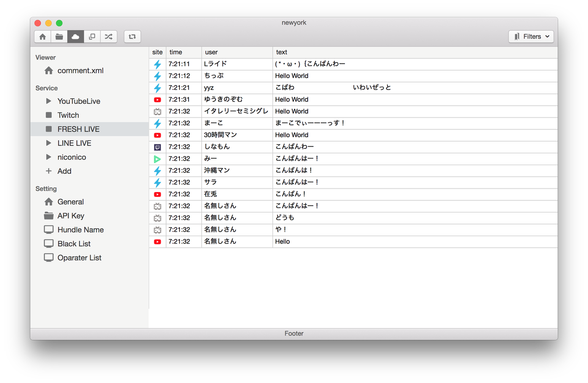The width and height of the screenshot is (588, 383).
Task: Select text cell こんばんわー in しなもん row
Action: [415, 147]
